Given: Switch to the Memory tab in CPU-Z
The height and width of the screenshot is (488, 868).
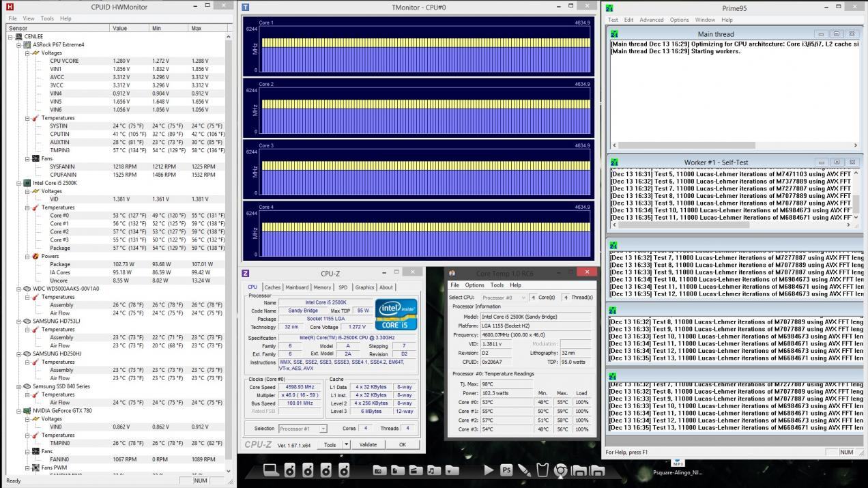Looking at the screenshot, I should click(x=322, y=287).
